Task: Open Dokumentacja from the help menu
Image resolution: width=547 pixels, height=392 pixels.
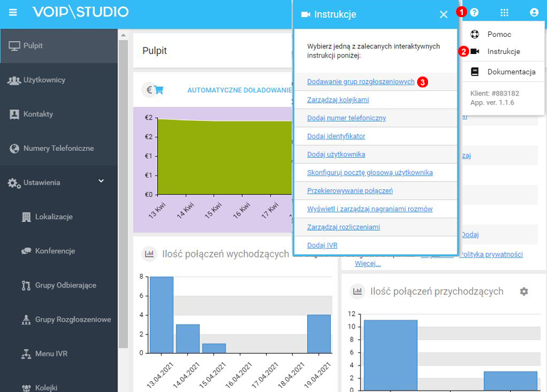Action: (511, 72)
